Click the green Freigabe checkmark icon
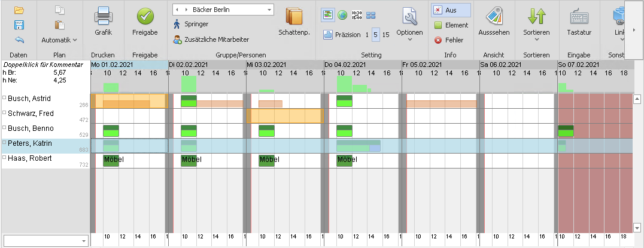 pyautogui.click(x=145, y=17)
